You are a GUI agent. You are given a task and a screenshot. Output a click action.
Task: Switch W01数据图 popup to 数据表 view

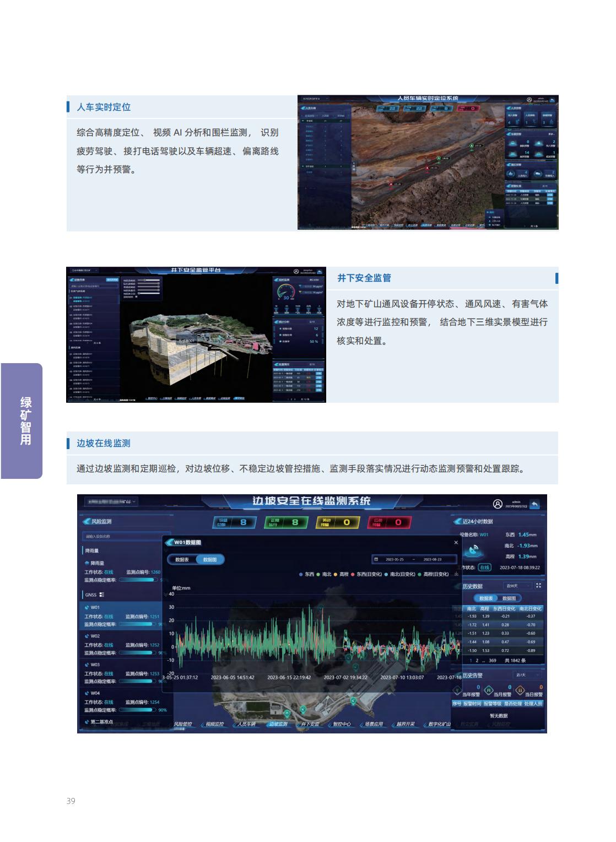[x=182, y=559]
